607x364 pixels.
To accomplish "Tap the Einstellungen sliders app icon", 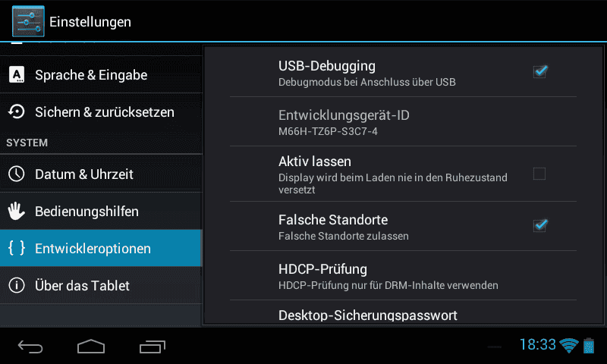I will tap(28, 21).
